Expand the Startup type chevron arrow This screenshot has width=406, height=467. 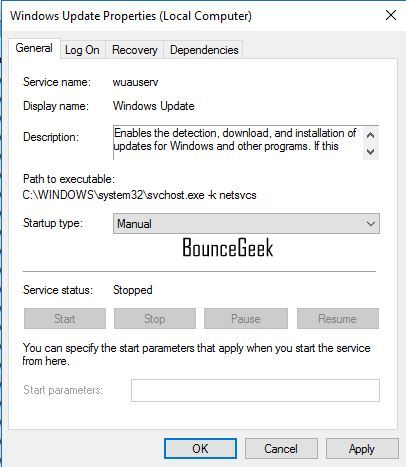pyautogui.click(x=371, y=224)
